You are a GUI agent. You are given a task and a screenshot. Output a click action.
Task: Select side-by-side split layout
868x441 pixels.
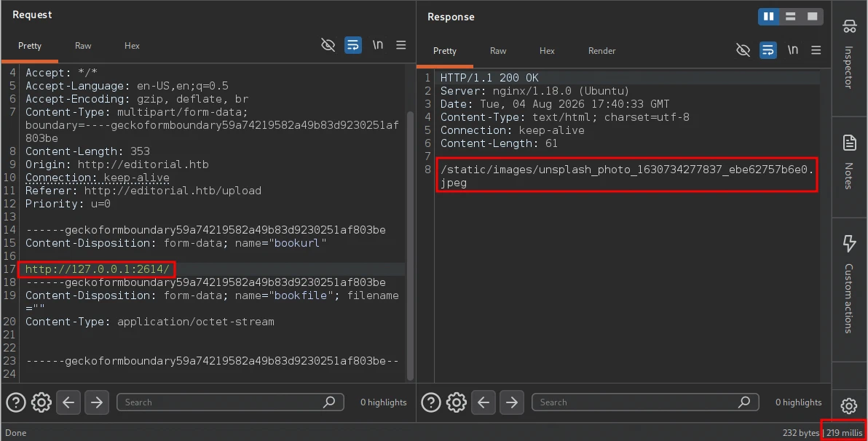tap(769, 17)
